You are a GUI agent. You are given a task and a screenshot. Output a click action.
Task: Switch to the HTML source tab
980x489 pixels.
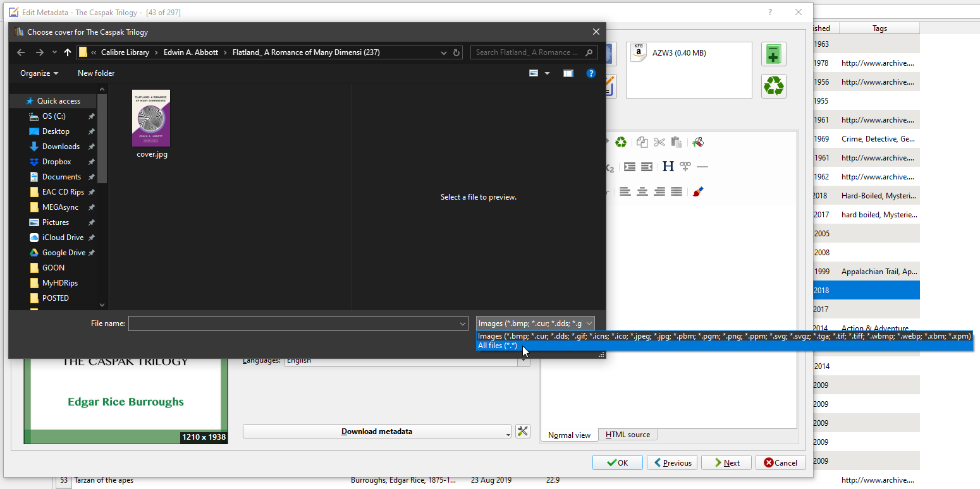coord(628,435)
